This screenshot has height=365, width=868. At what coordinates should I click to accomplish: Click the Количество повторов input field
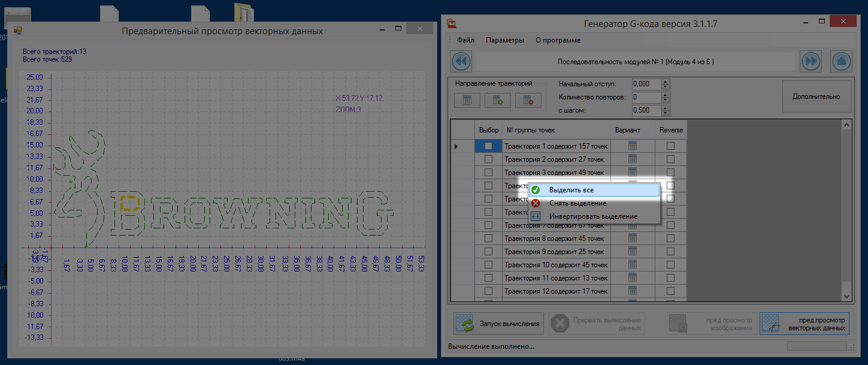click(646, 97)
